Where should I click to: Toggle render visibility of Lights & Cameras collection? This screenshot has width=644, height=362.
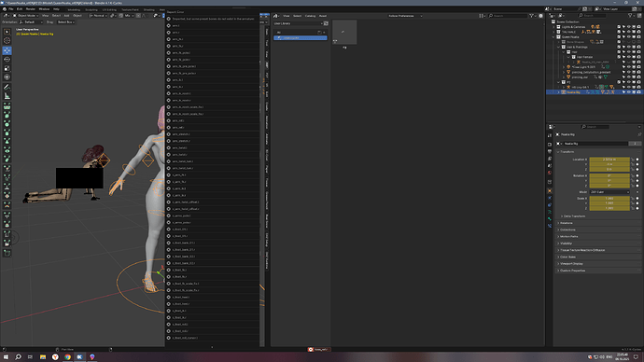click(x=638, y=27)
